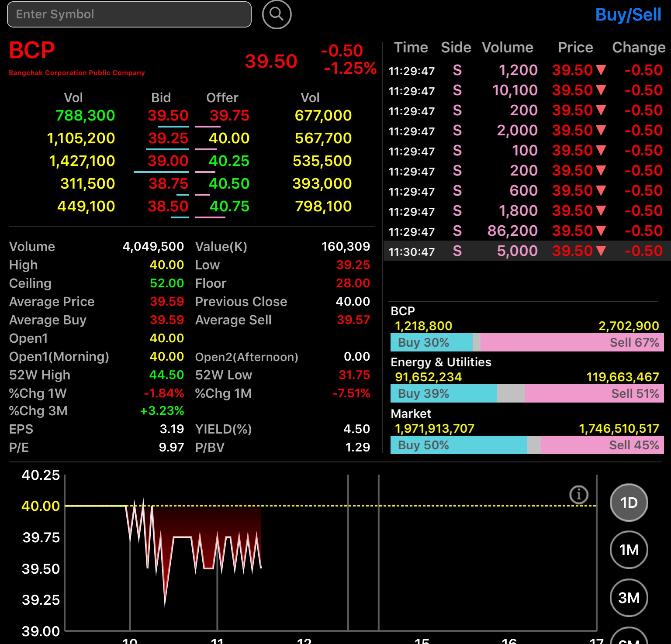Click Floor value 28.00

click(353, 283)
